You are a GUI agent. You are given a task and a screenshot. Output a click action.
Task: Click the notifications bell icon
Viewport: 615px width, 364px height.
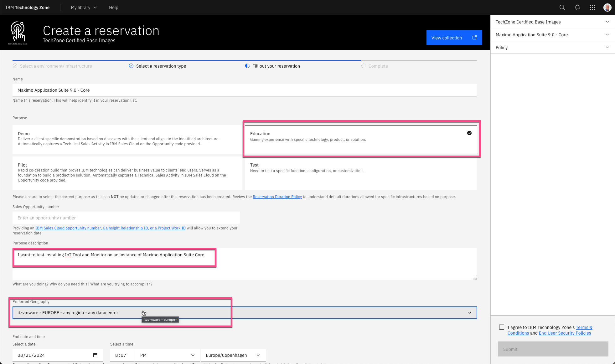pyautogui.click(x=577, y=8)
